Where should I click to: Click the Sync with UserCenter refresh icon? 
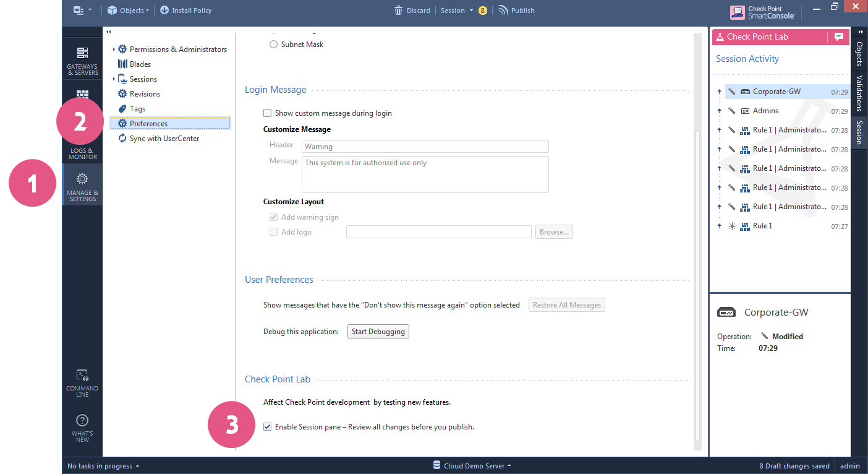[122, 139]
